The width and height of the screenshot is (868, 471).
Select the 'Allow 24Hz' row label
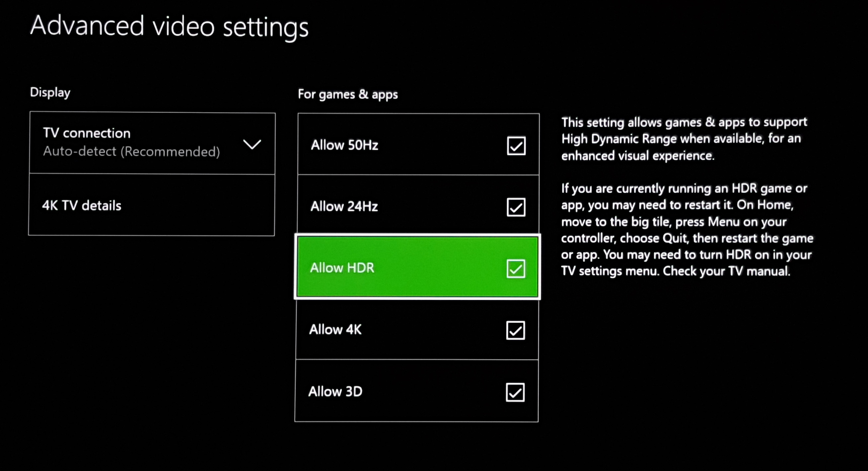coord(344,206)
